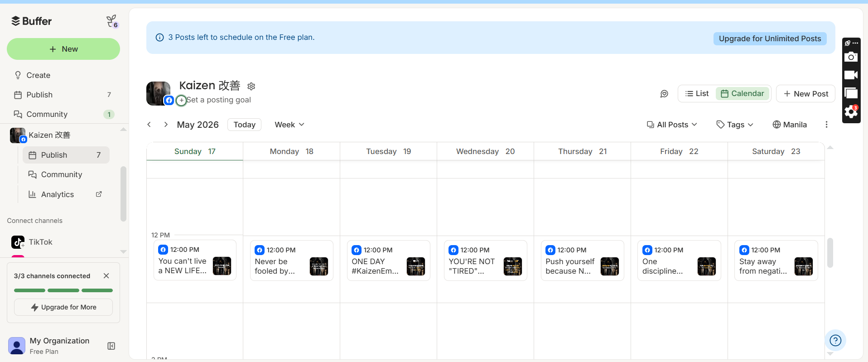Screen dimensions: 868x362
Task: Take a screenshot with camera icon
Action: [x=851, y=57]
